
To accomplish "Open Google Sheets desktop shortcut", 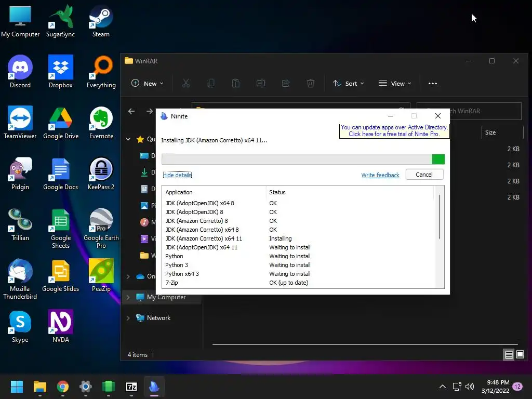I will tap(60, 228).
